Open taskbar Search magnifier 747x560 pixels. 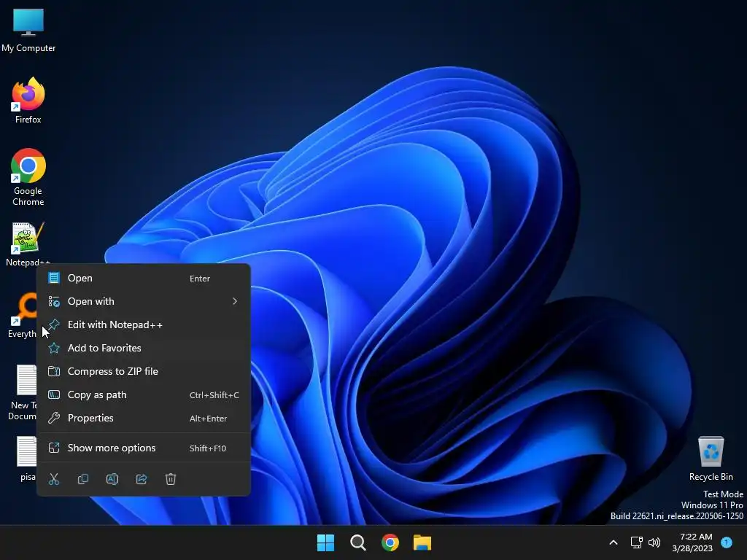click(357, 542)
